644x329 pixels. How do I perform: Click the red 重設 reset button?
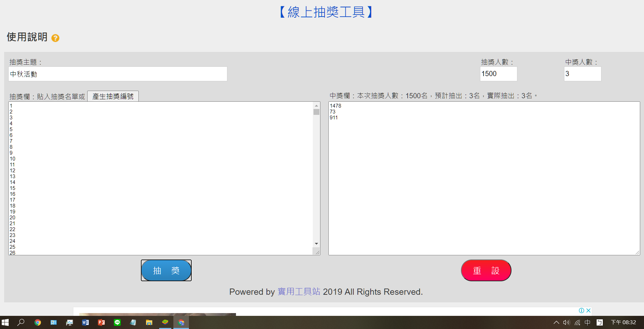point(486,271)
